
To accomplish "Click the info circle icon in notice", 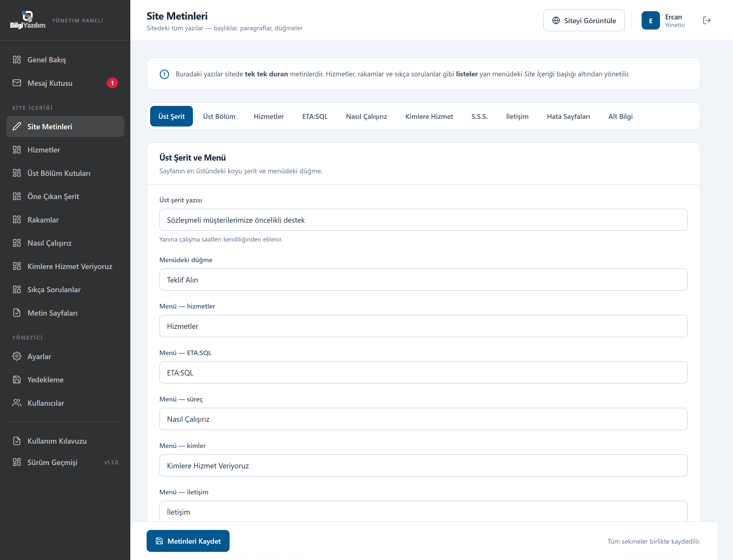I will pyautogui.click(x=164, y=74).
